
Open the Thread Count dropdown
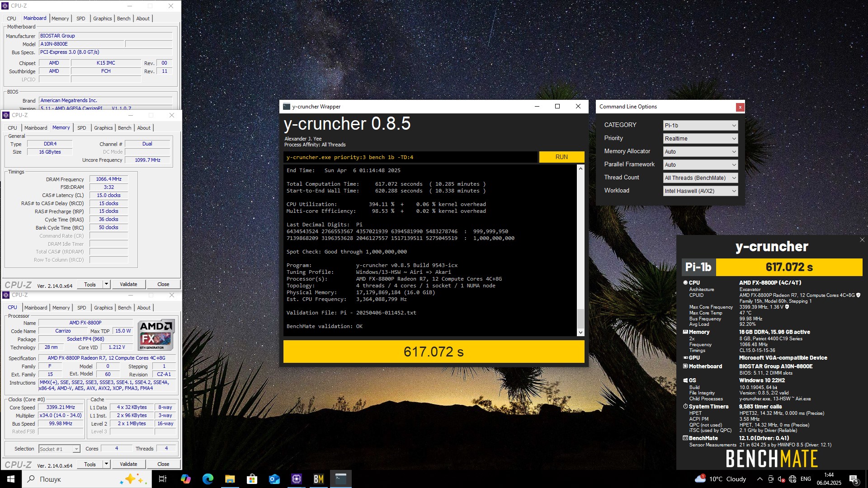(x=700, y=178)
